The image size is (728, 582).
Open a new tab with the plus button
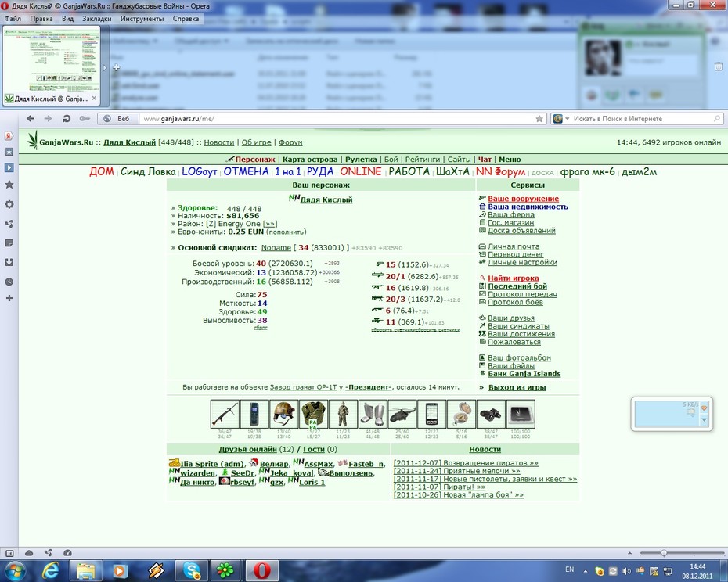tap(116, 67)
